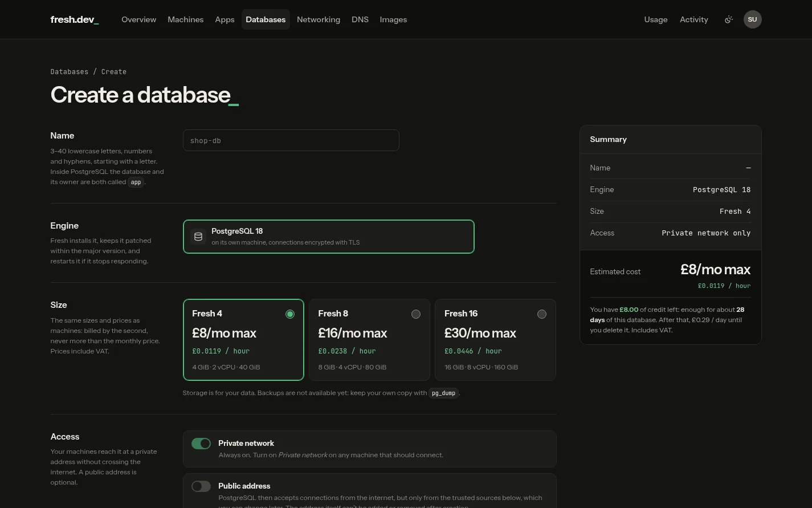Click the 'PostgreSQL 18' value in Summary
The image size is (812, 508).
[721, 190]
